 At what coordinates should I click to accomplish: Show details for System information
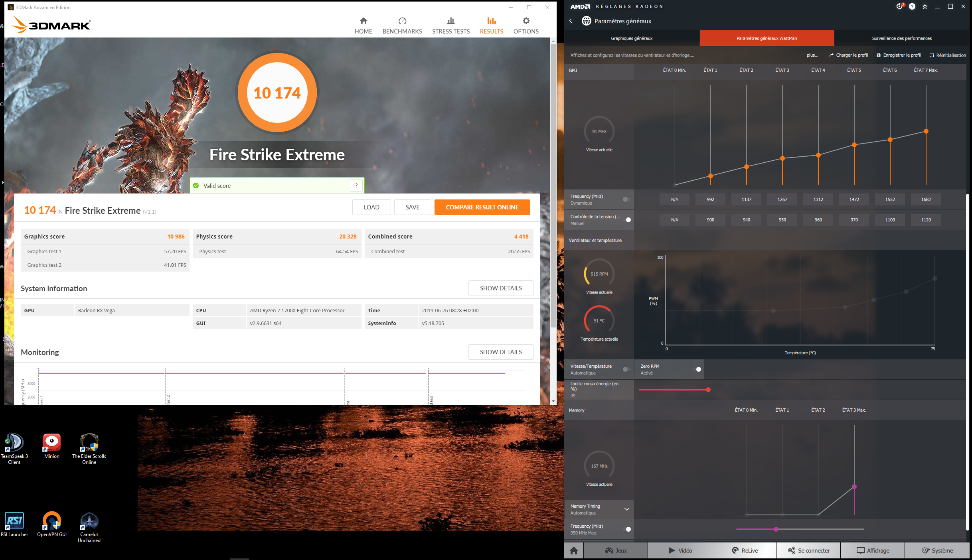coord(500,288)
